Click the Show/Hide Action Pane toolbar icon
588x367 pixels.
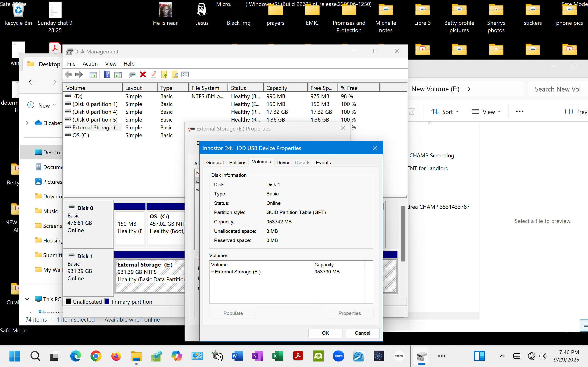tap(118, 74)
